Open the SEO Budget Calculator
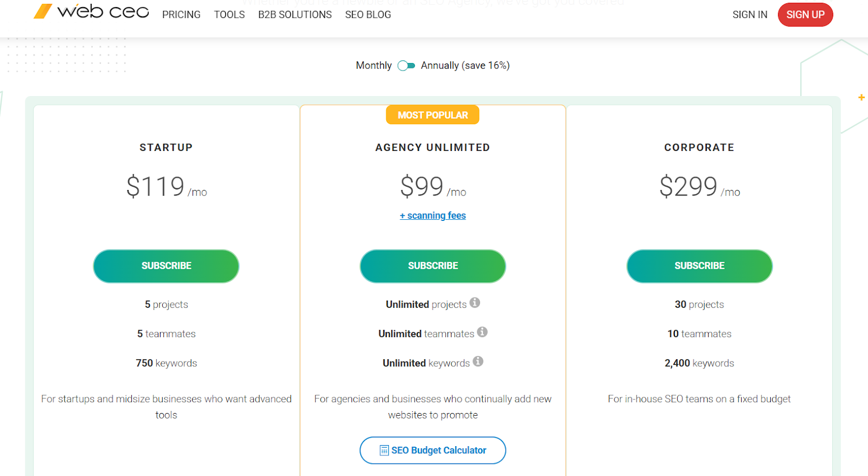This screenshot has width=868, height=476. pos(433,450)
